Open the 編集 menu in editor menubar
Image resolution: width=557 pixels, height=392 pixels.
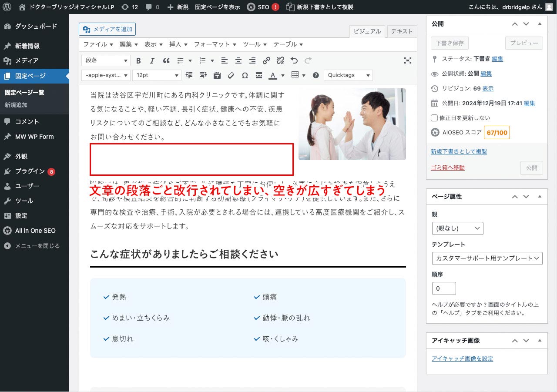[129, 44]
